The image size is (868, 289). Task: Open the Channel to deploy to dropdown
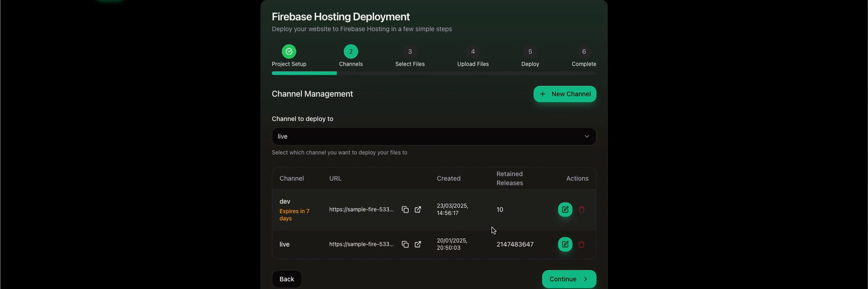pos(434,136)
